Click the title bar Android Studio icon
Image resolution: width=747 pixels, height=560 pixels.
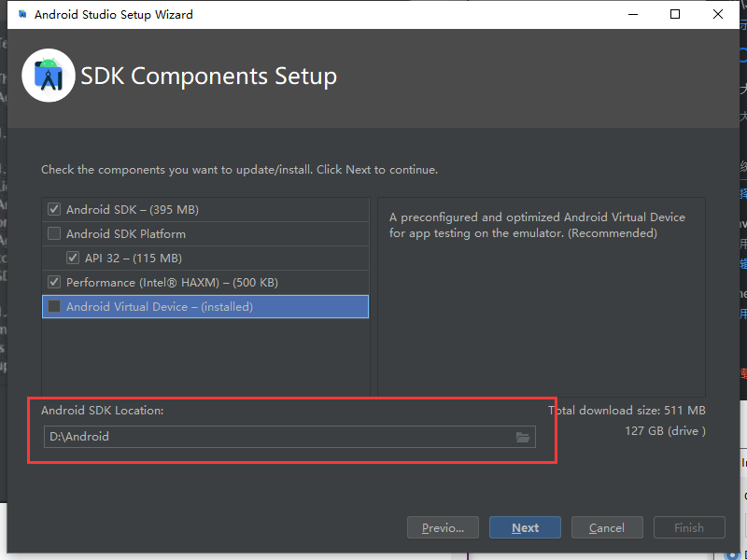(21, 15)
